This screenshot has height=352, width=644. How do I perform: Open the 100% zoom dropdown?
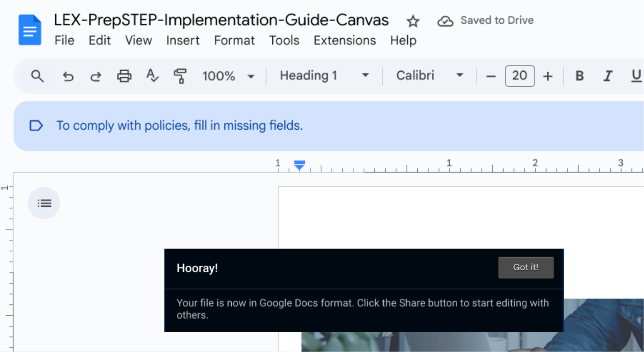pos(228,76)
